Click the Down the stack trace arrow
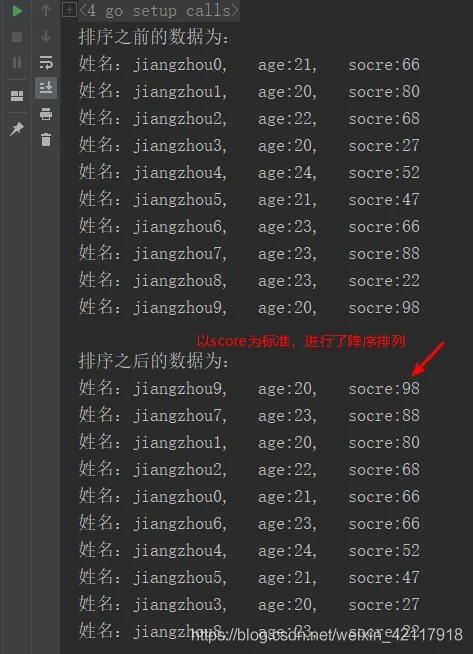 pyautogui.click(x=46, y=36)
